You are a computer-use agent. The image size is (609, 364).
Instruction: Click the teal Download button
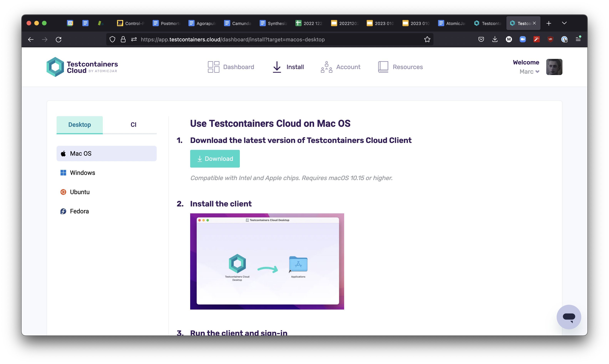click(215, 159)
